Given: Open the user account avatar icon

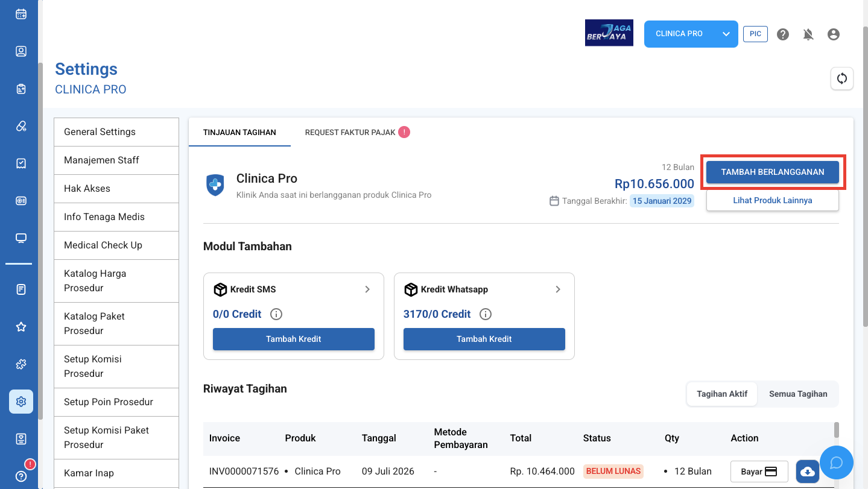Looking at the screenshot, I should [x=834, y=34].
